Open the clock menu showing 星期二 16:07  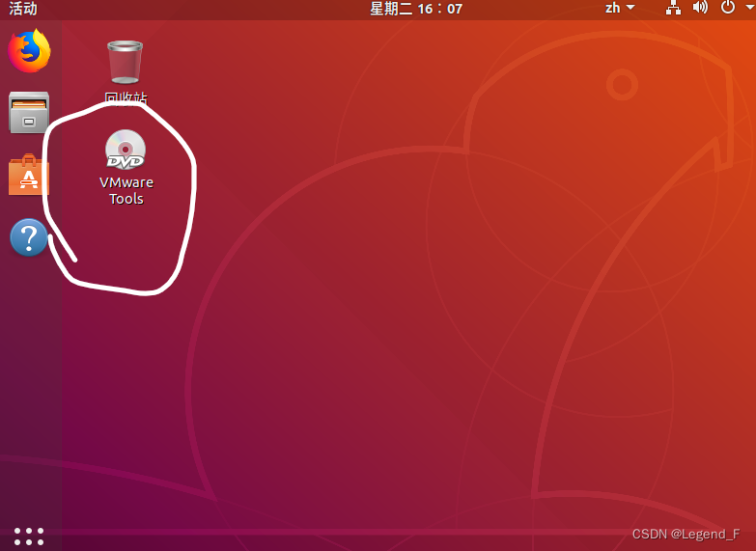coord(416,8)
